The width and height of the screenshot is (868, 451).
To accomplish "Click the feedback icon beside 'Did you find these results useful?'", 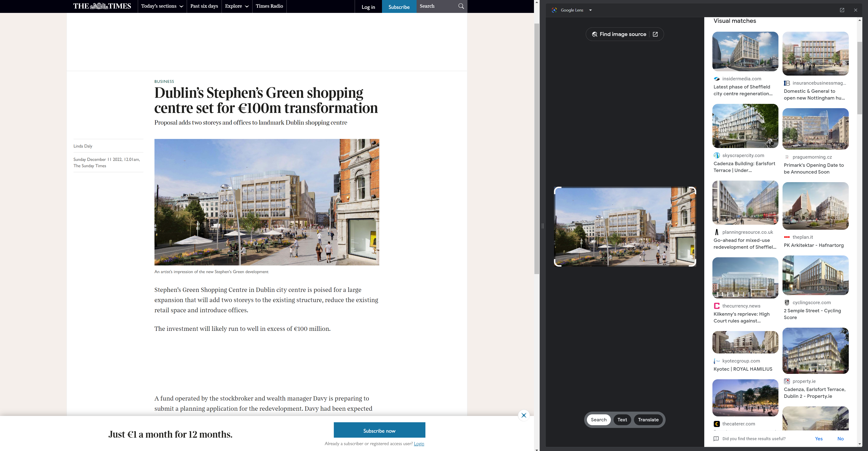I will 716,439.
